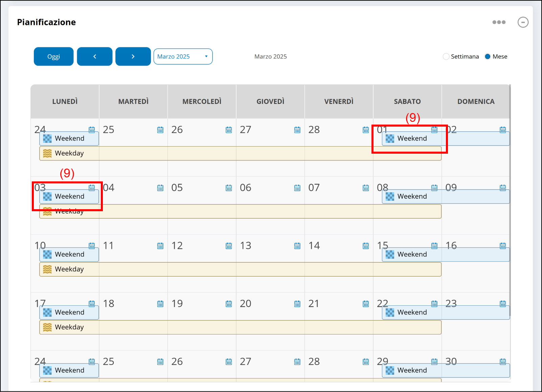
Task: Click the Oggi button
Action: (53, 57)
